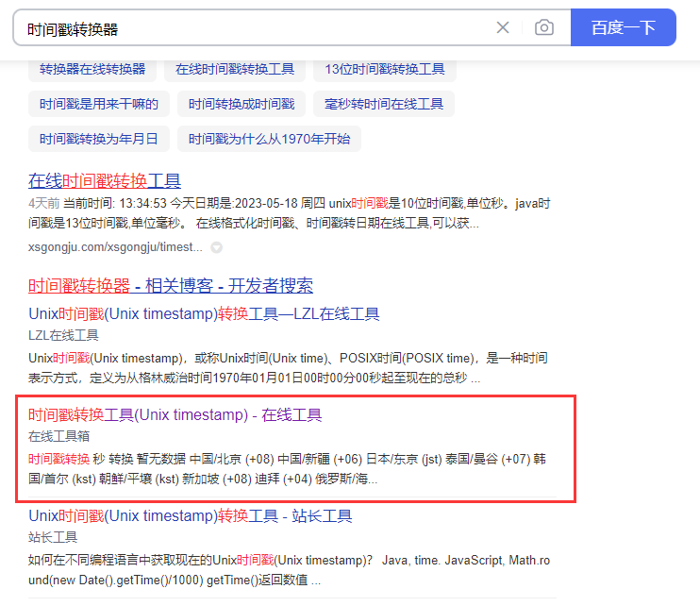The height and width of the screenshot is (606, 700).
Task: Open image search via camera icon
Action: pos(543,27)
